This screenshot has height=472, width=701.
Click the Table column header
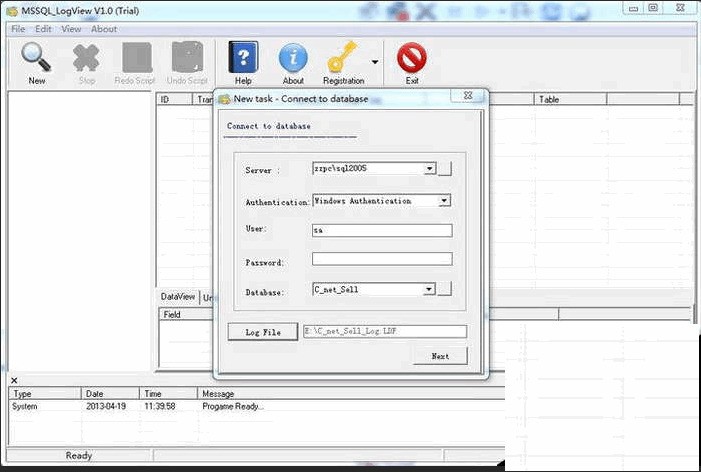point(570,99)
